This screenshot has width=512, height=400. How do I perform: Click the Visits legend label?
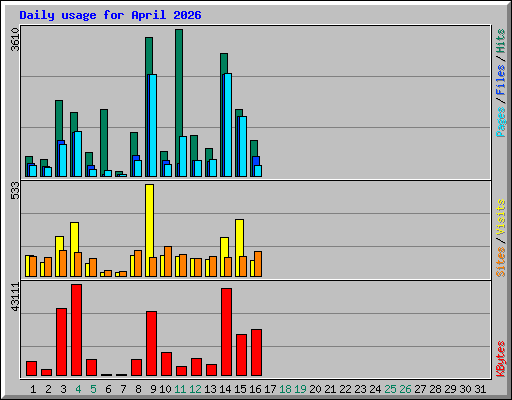(x=501, y=218)
